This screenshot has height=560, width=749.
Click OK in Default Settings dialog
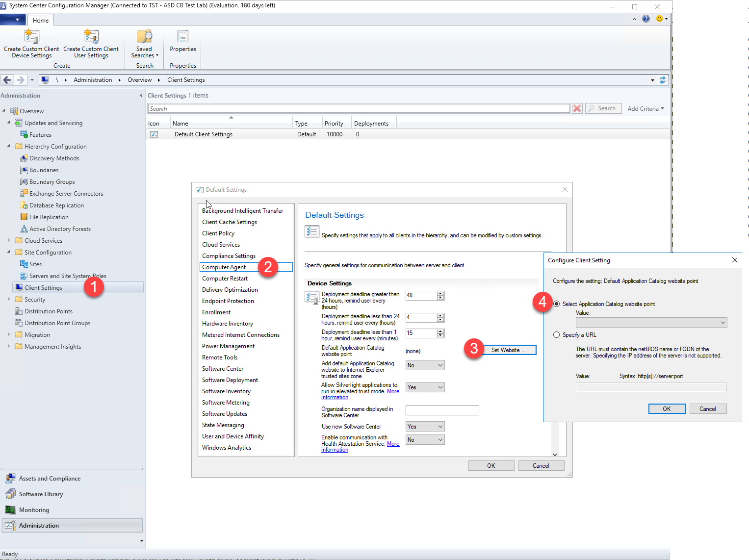[x=491, y=466]
